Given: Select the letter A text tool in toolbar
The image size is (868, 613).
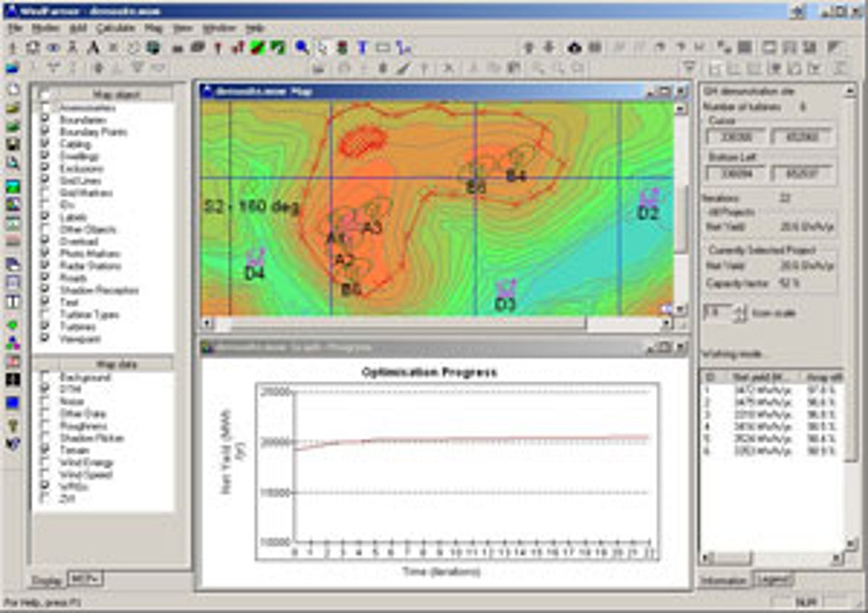Looking at the screenshot, I should click(x=93, y=48).
